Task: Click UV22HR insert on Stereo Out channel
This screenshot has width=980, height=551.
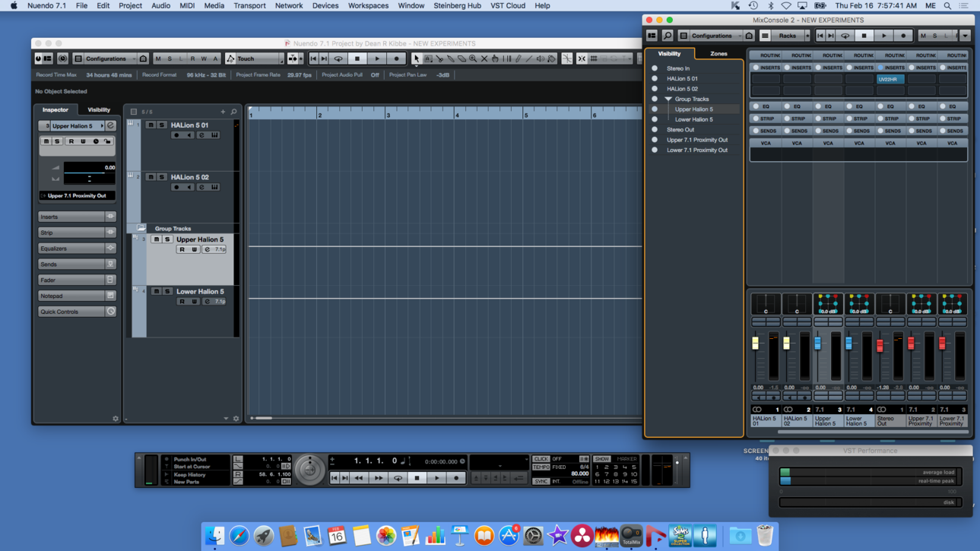Action: point(890,79)
